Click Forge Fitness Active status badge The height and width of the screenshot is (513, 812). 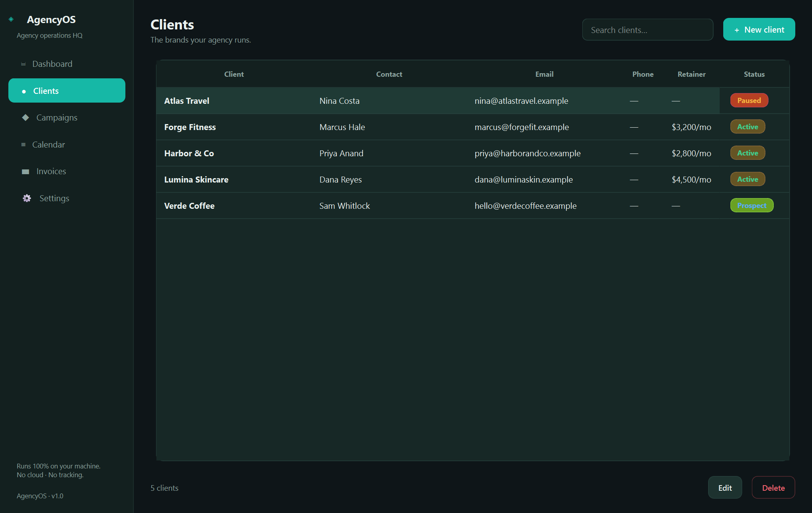click(x=748, y=127)
